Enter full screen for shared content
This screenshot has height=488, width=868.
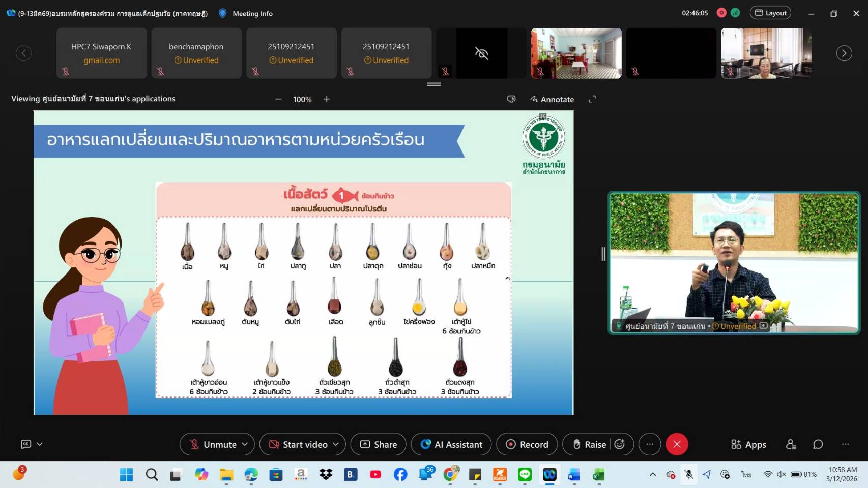tap(592, 99)
